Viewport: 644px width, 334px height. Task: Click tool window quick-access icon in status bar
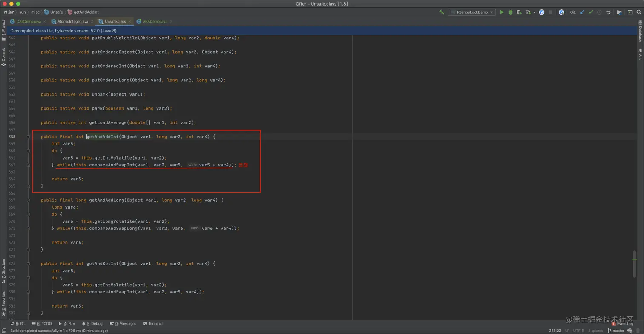[x=3, y=331]
